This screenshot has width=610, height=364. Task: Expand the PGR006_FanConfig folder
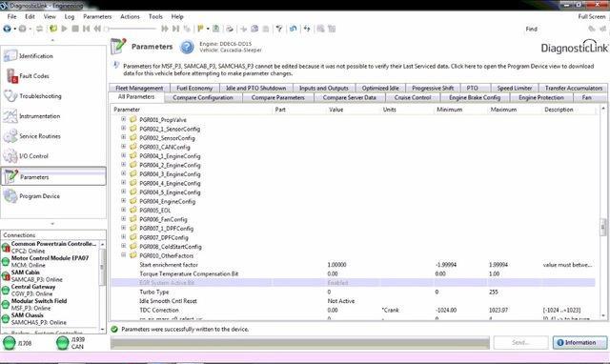(123, 218)
